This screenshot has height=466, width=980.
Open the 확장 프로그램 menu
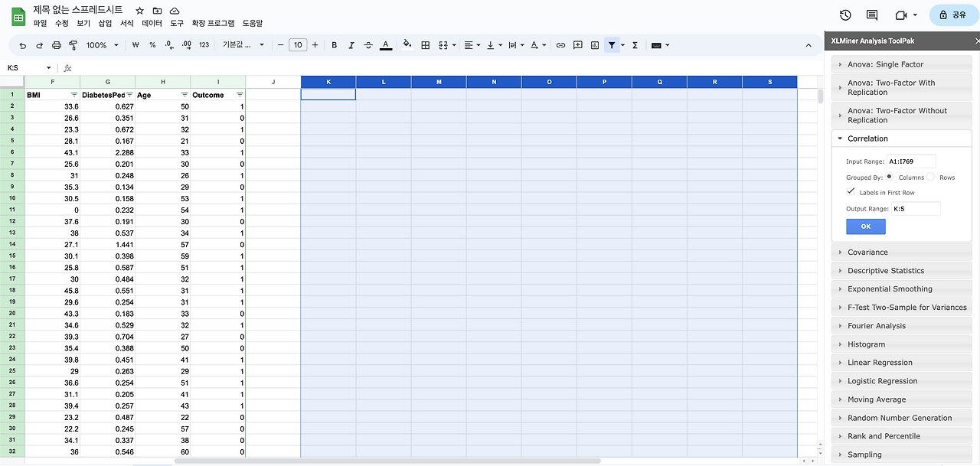pos(213,24)
